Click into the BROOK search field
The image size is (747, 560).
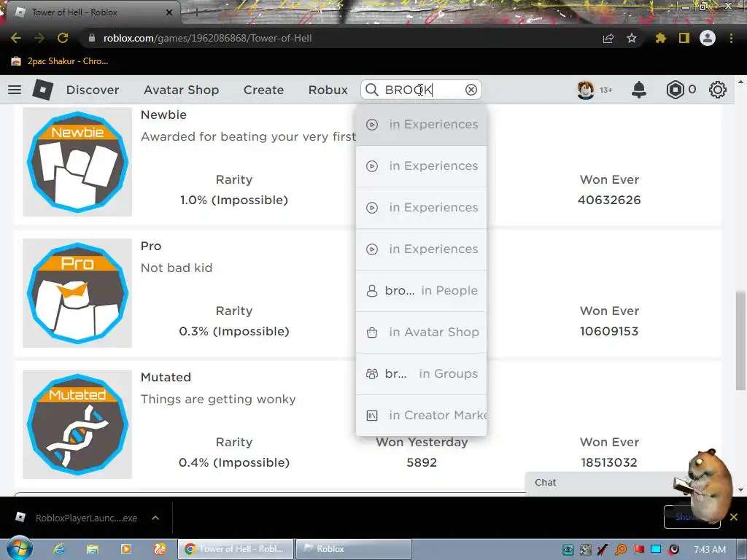click(421, 90)
